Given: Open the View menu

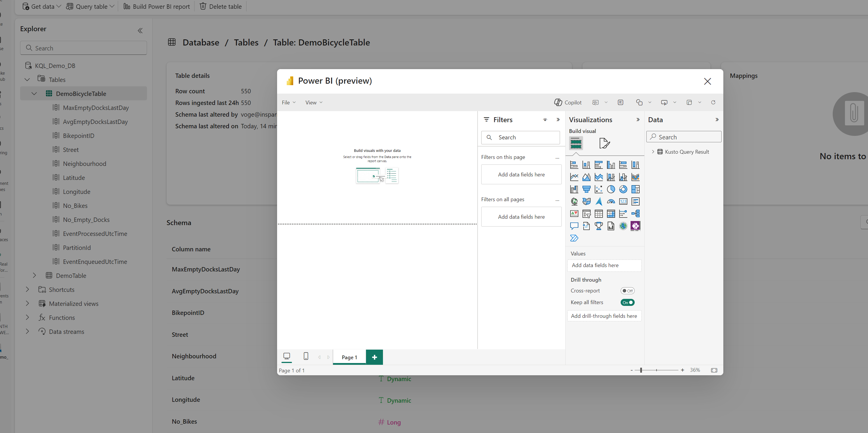Looking at the screenshot, I should [314, 102].
